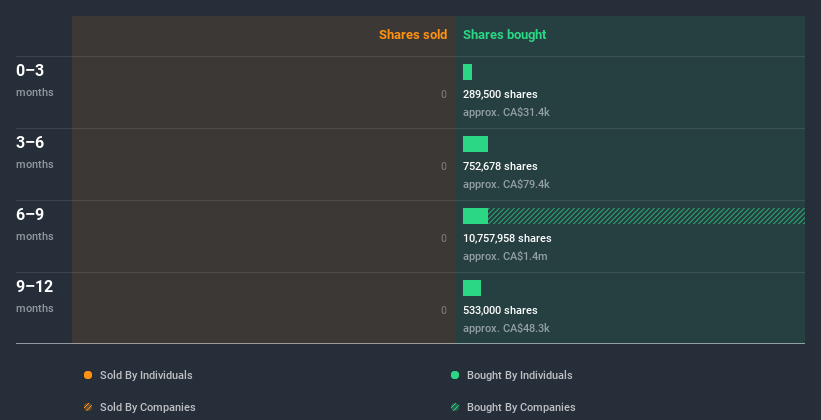Click the striped Bought By Companies legend marker

(x=455, y=407)
